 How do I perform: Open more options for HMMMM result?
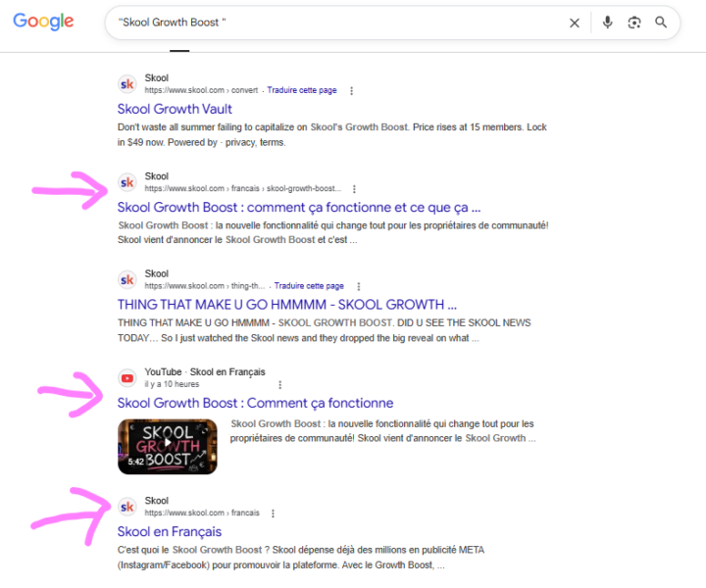point(359,286)
